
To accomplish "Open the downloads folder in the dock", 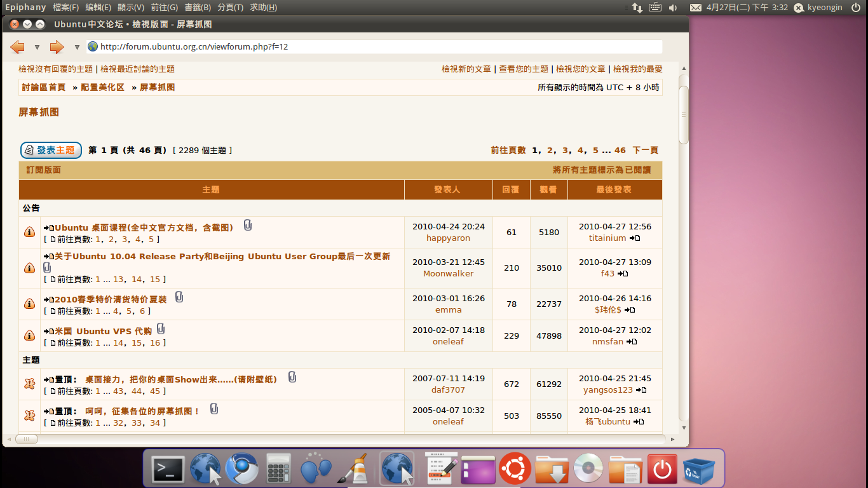I will point(551,470).
